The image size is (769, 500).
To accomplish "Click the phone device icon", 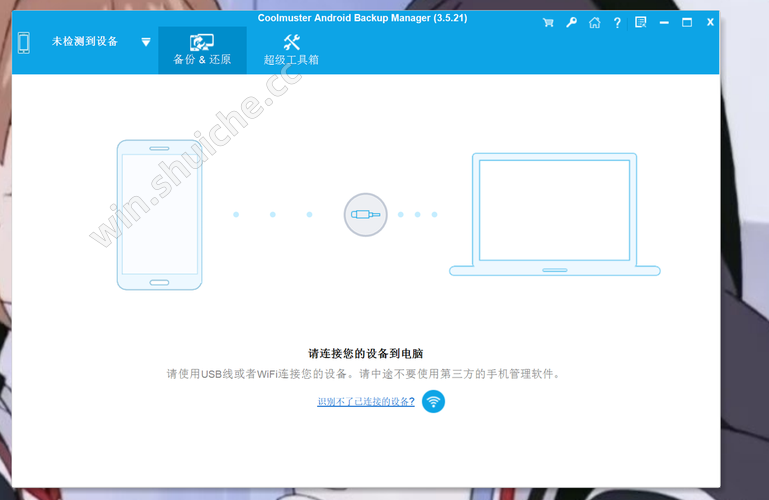I will [x=24, y=43].
